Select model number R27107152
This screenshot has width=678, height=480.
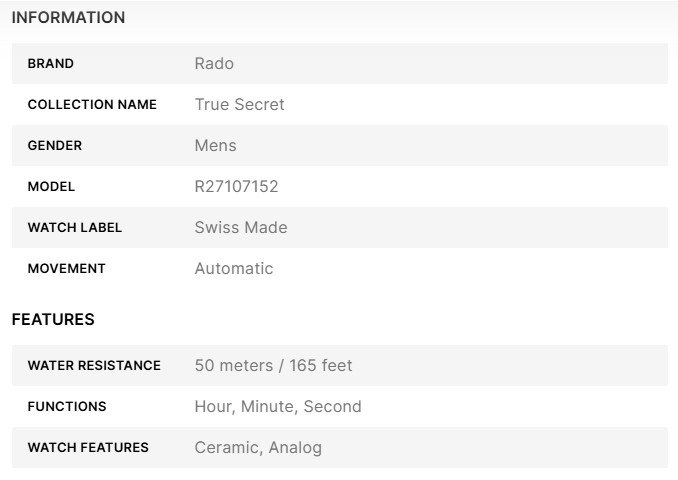coord(236,187)
